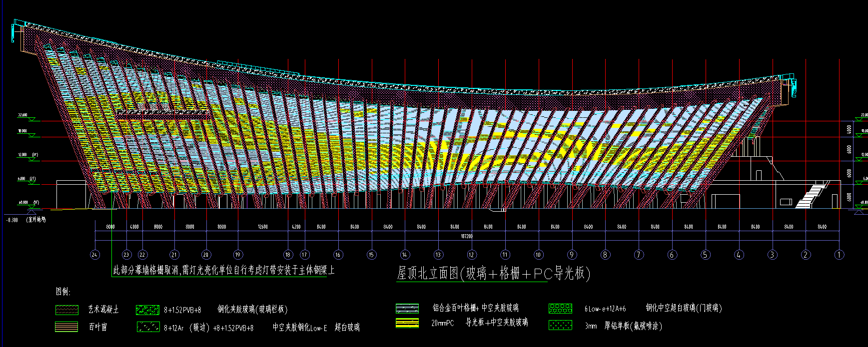The width and height of the screenshot is (868, 347).
Task: Click axis grid bubble number 7
Action: [639, 255]
